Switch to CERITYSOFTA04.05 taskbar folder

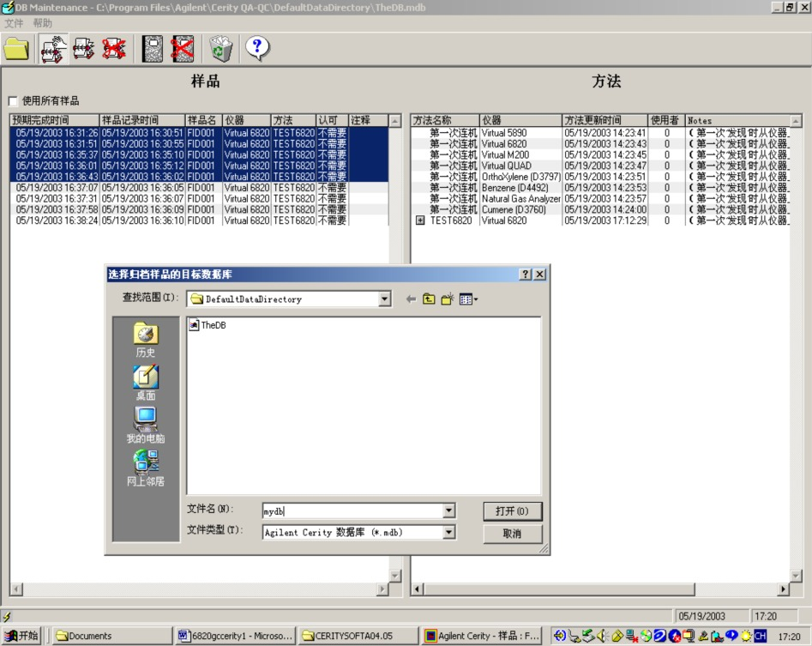[358, 636]
